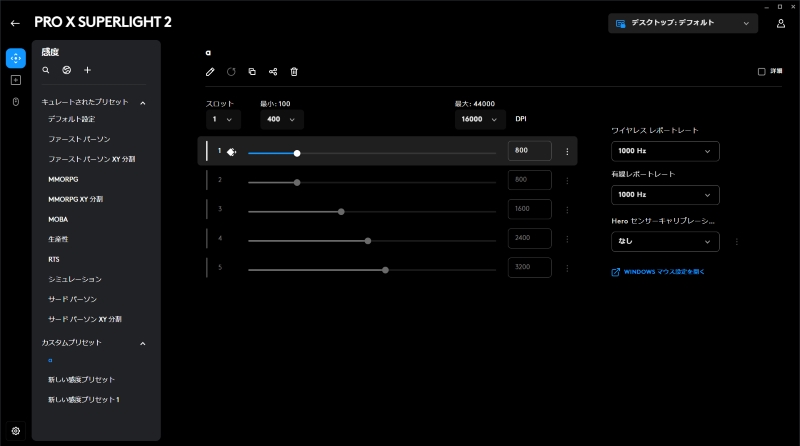Select the MMORPG preset
The image size is (800, 446).
pos(63,179)
